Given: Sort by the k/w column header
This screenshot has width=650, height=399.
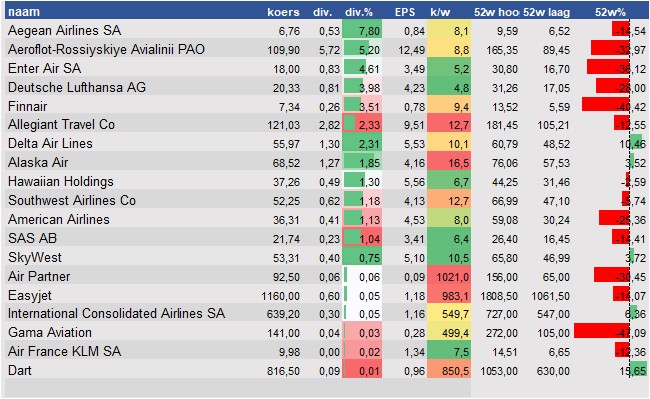Looking at the screenshot, I should [440, 12].
